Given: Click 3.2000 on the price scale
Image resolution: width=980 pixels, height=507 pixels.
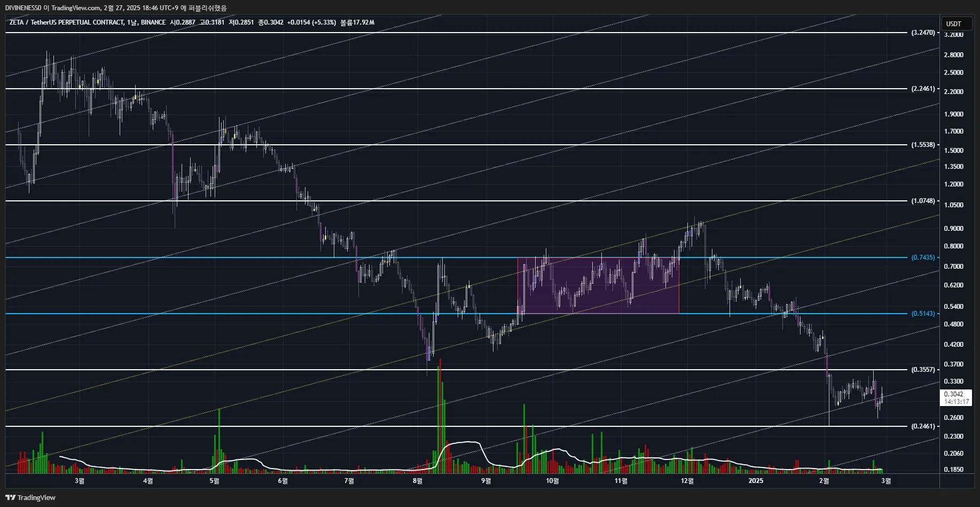Looking at the screenshot, I should coord(954,35).
